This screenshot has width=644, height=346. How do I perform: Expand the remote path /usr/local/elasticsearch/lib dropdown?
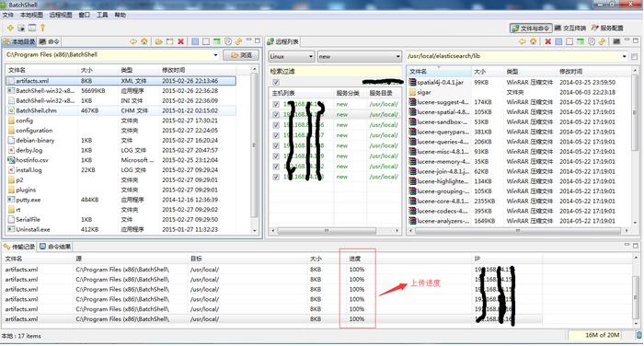pyautogui.click(x=625, y=56)
